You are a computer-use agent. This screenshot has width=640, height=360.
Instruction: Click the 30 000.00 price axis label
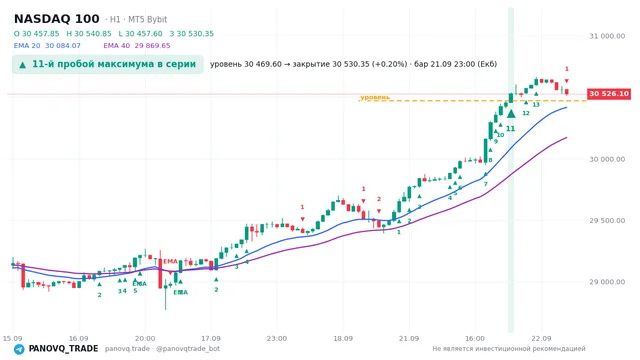click(607, 159)
